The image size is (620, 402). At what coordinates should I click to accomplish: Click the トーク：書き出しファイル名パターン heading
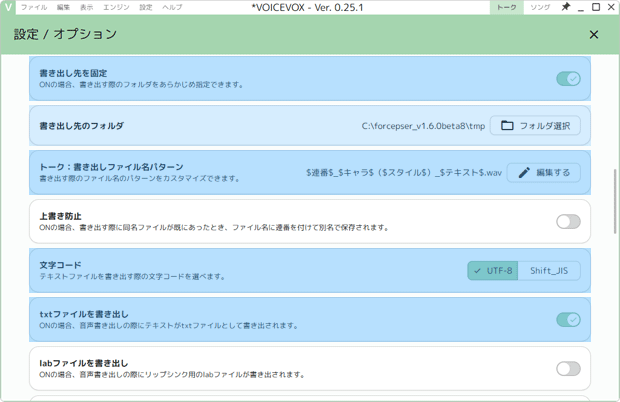pyautogui.click(x=111, y=167)
